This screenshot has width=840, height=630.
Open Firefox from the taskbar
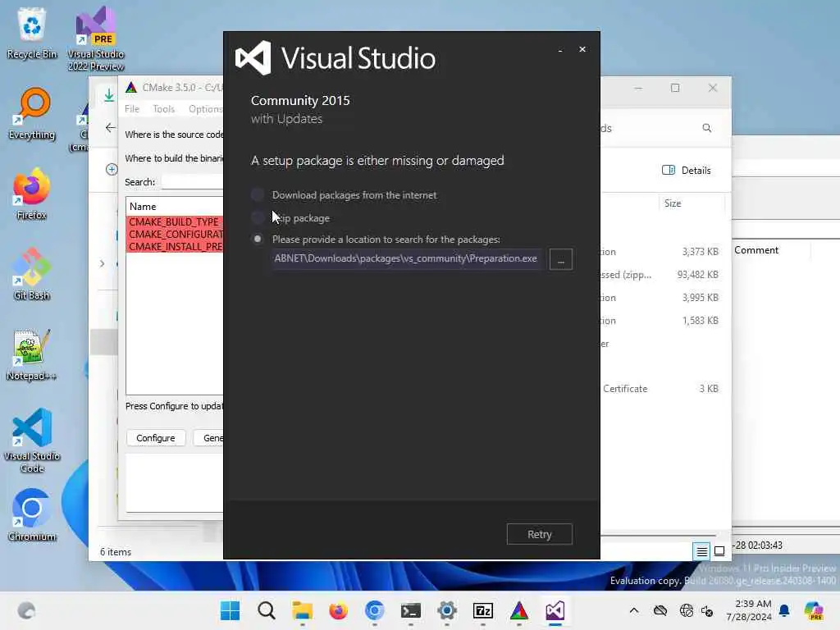click(339, 610)
